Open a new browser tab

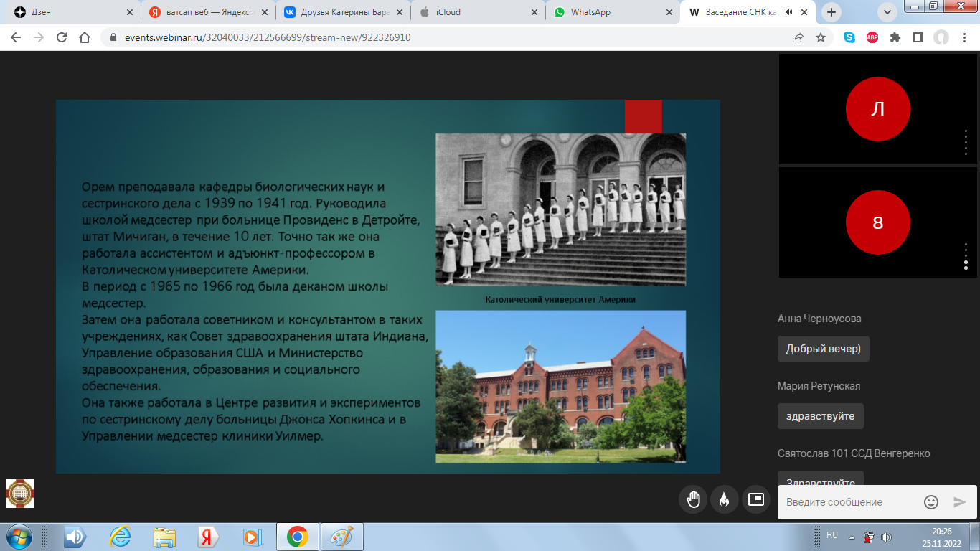832,12
